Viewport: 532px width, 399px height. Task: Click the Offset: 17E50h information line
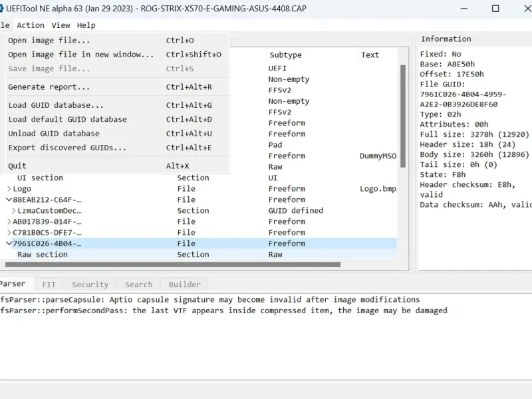coord(452,74)
